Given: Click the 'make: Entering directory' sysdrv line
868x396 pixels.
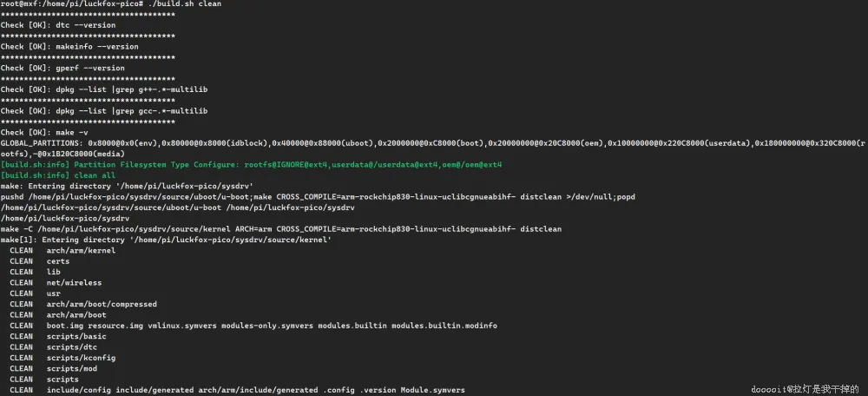Looking at the screenshot, I should [x=127, y=186].
